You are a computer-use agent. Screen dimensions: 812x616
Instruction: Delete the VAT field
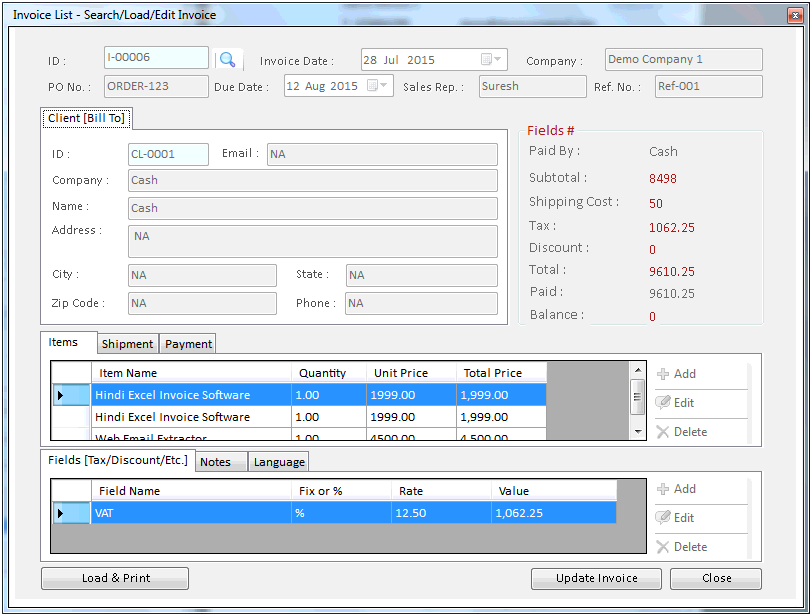coord(682,546)
